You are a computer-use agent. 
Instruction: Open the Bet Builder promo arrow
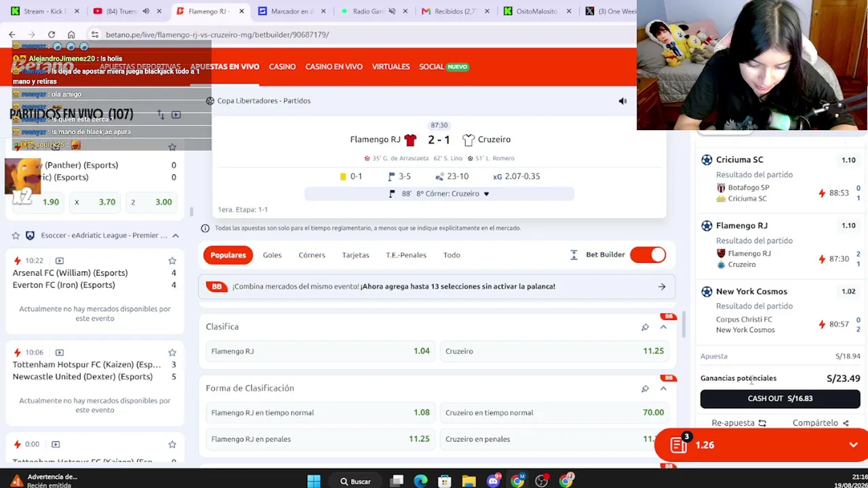662,287
